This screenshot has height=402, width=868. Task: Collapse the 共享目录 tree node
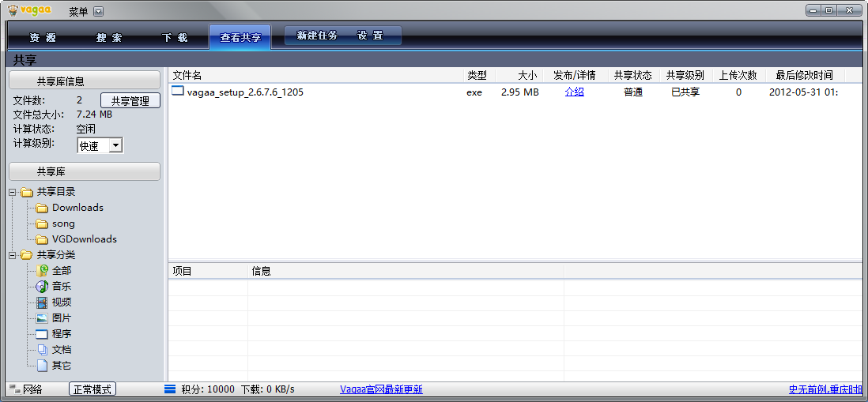tap(12, 193)
